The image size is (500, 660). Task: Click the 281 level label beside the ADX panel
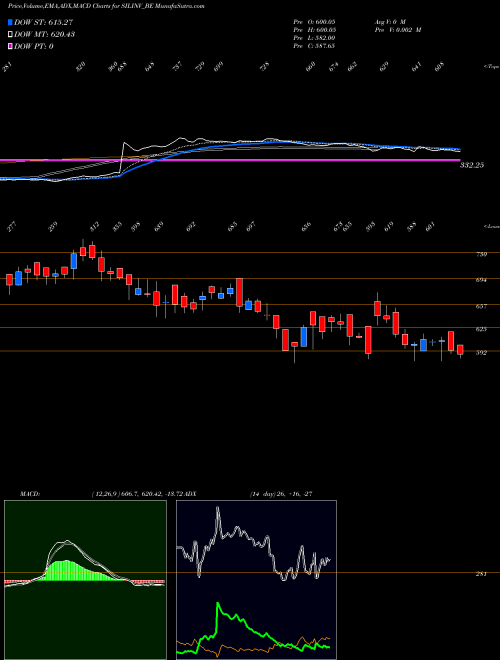tap(481, 574)
